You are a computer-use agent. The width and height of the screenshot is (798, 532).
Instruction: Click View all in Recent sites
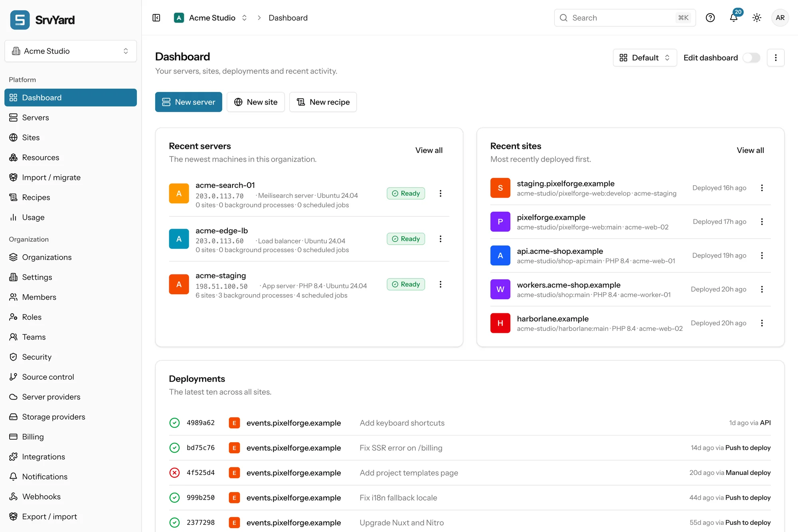pyautogui.click(x=751, y=150)
